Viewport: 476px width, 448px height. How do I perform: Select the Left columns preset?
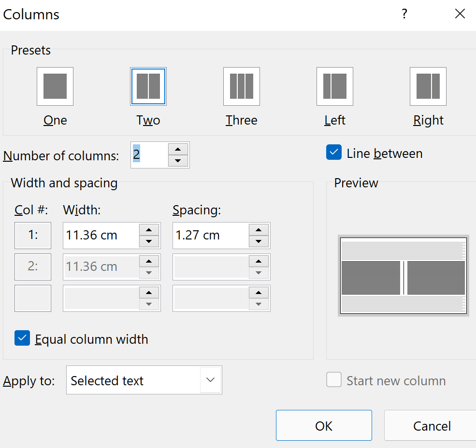coord(334,87)
